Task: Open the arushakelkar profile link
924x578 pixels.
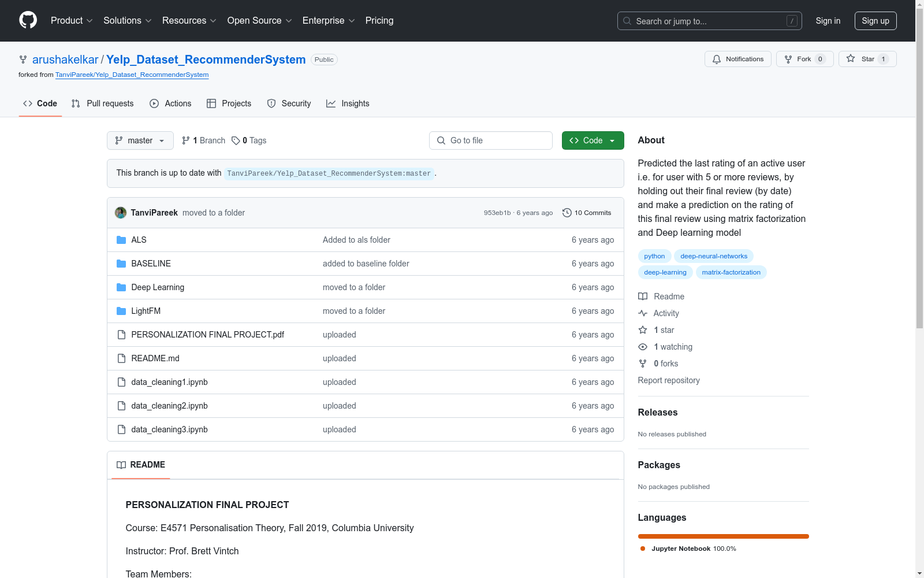Action: [x=65, y=60]
